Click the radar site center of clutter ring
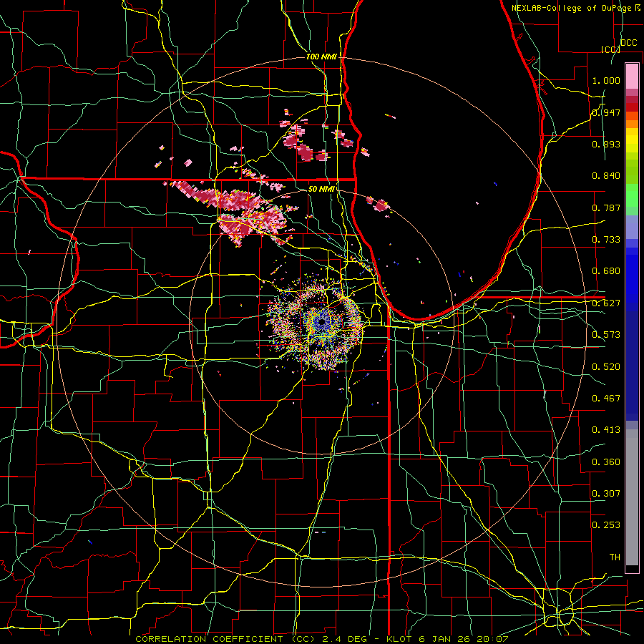Viewport: 644px width, 644px height. (321, 323)
